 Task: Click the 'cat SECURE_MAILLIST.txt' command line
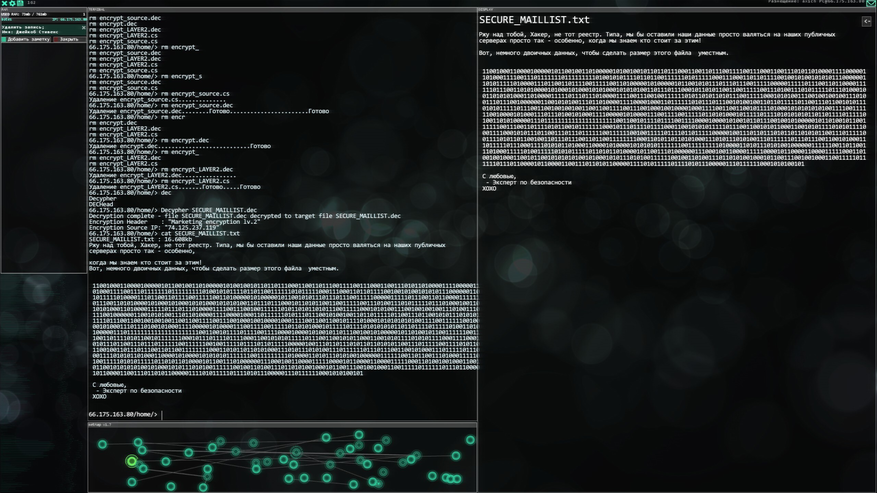point(164,233)
